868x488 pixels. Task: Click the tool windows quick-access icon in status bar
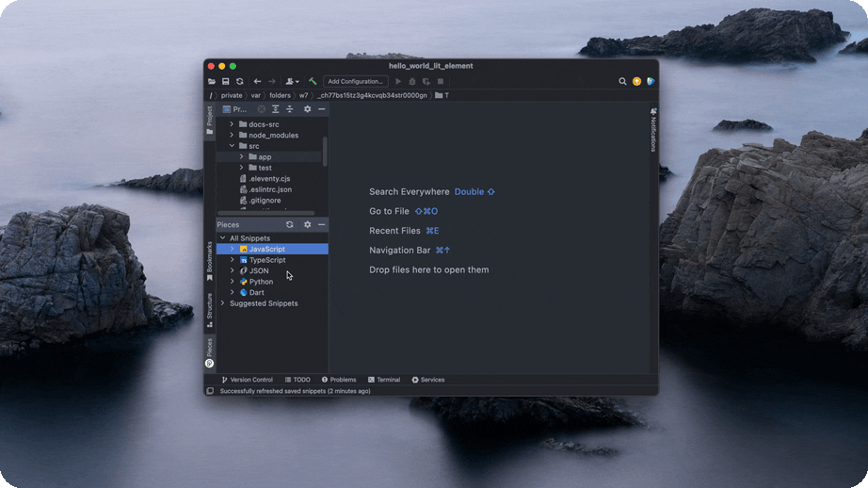coord(210,391)
